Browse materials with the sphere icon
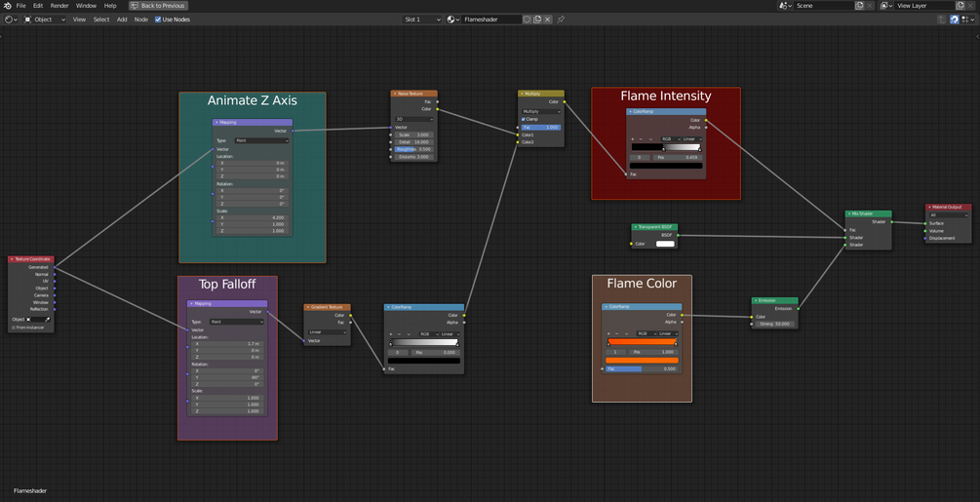Viewport: 980px width, 502px height. [452, 19]
